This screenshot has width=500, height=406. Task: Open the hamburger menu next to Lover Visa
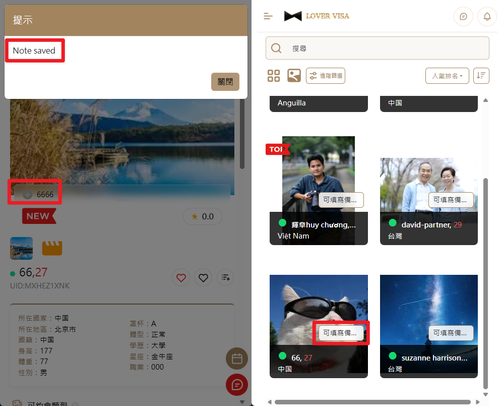(268, 16)
